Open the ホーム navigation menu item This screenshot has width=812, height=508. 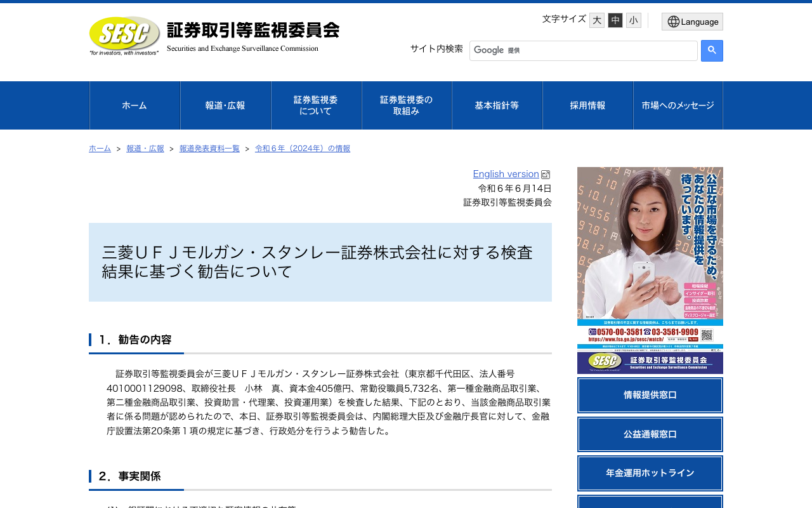(135, 105)
